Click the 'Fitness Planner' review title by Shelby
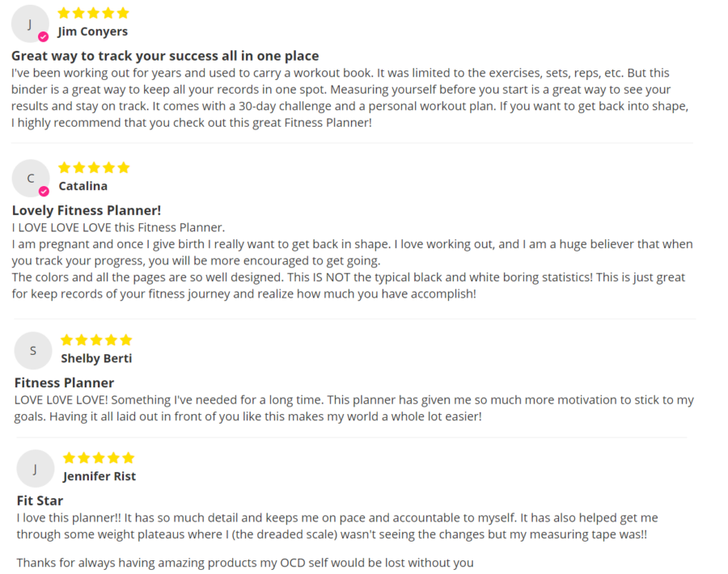728x574 pixels. click(x=64, y=383)
